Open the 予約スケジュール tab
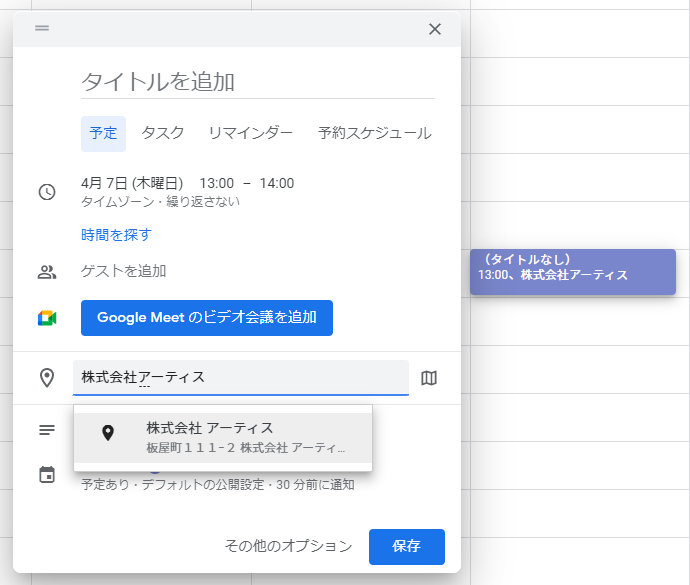The height and width of the screenshot is (585, 690). pyautogui.click(x=374, y=133)
